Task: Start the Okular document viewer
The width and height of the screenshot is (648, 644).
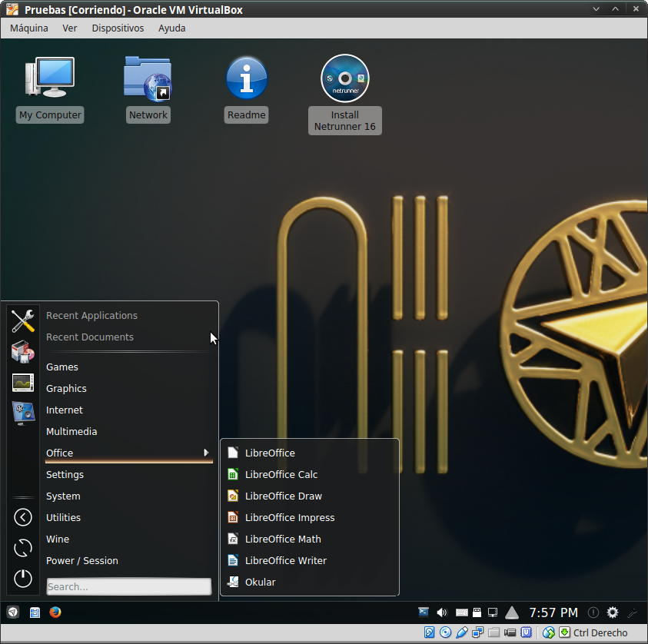Action: point(260,582)
